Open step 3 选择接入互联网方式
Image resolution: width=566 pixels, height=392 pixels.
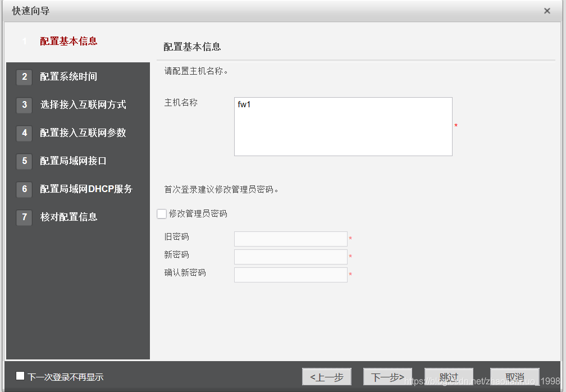(83, 104)
